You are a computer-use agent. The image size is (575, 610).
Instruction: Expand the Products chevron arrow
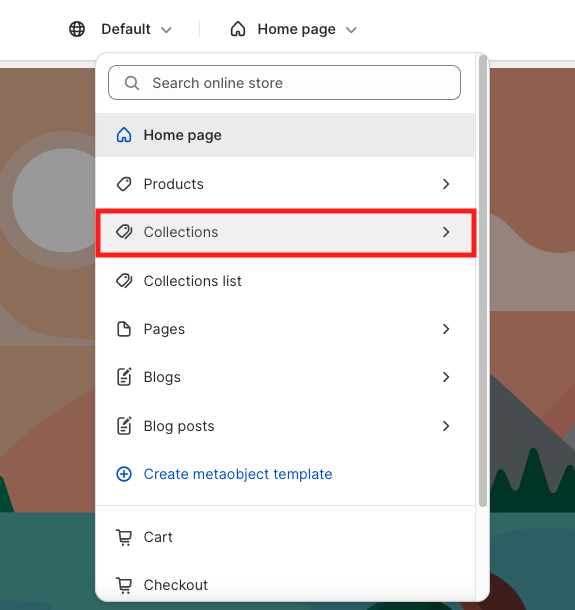[446, 184]
